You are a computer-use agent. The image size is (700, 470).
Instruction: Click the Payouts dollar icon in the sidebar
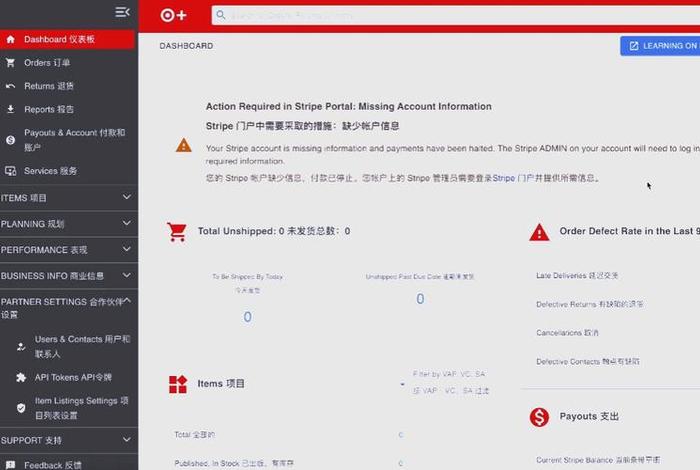click(x=11, y=140)
